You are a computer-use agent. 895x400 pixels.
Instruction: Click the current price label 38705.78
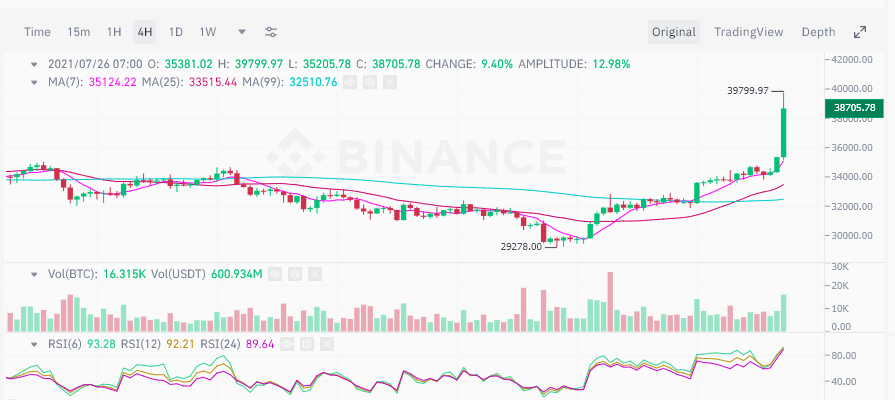[x=853, y=107]
